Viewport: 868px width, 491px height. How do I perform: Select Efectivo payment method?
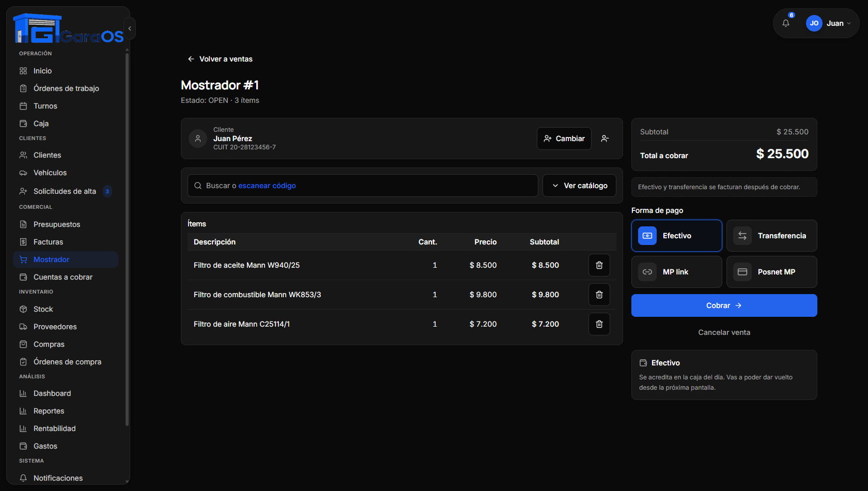[x=677, y=236]
